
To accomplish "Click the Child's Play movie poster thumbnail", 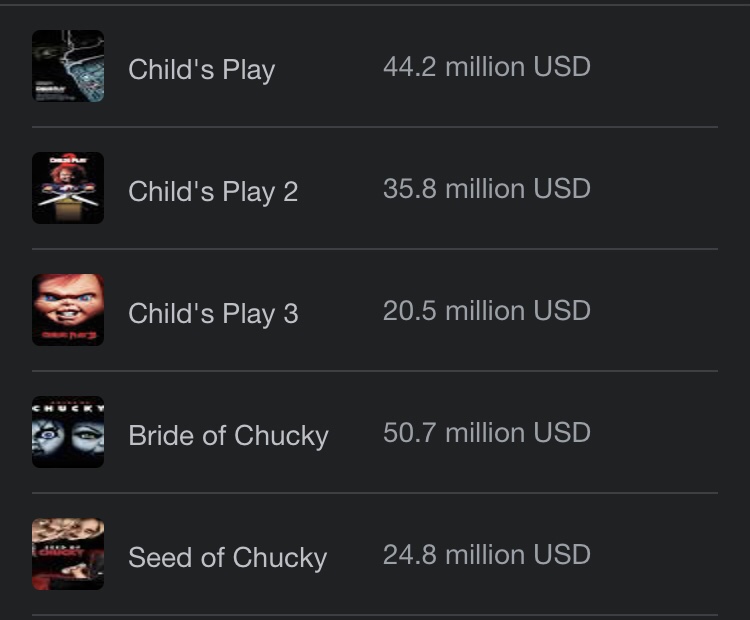I will pyautogui.click(x=68, y=66).
